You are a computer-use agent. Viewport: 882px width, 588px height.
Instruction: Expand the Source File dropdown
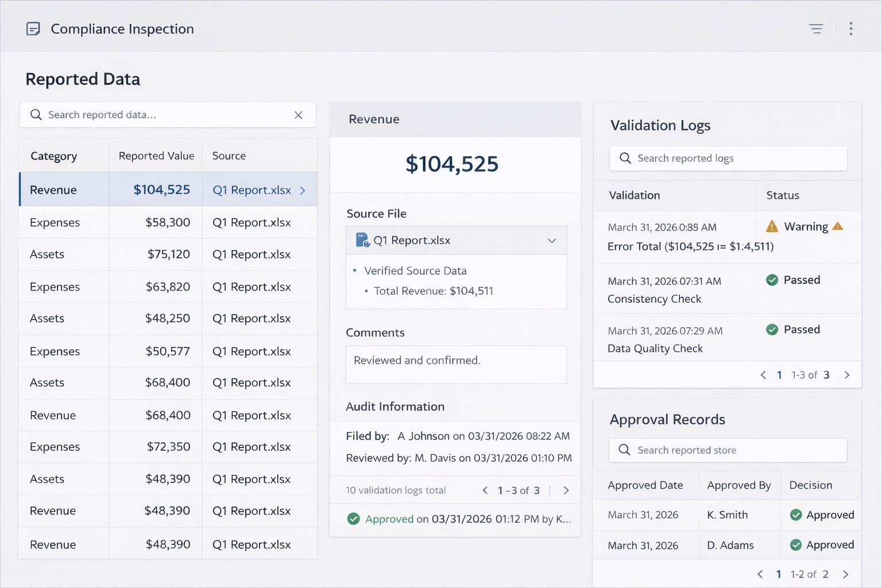click(x=551, y=241)
